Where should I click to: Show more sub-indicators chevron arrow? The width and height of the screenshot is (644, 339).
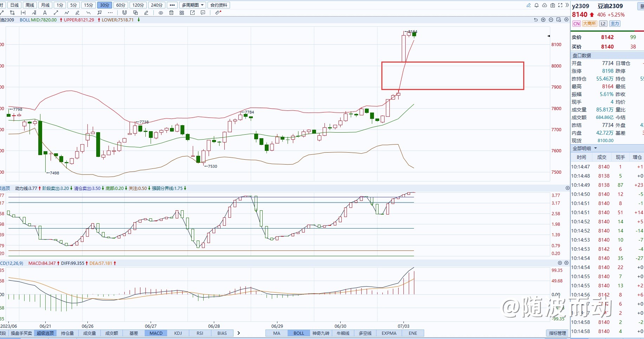239,333
